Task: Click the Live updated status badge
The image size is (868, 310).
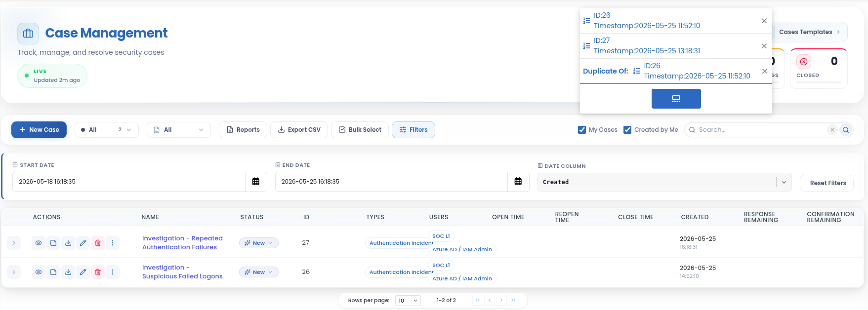Action: coord(52,76)
